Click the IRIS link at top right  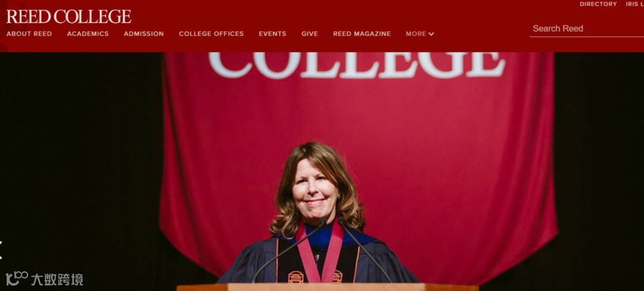(x=634, y=4)
